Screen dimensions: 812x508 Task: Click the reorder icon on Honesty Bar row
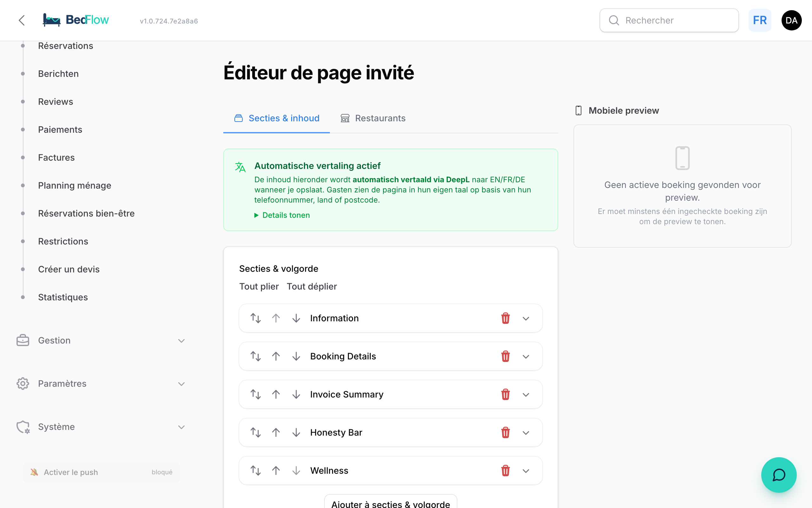click(256, 432)
